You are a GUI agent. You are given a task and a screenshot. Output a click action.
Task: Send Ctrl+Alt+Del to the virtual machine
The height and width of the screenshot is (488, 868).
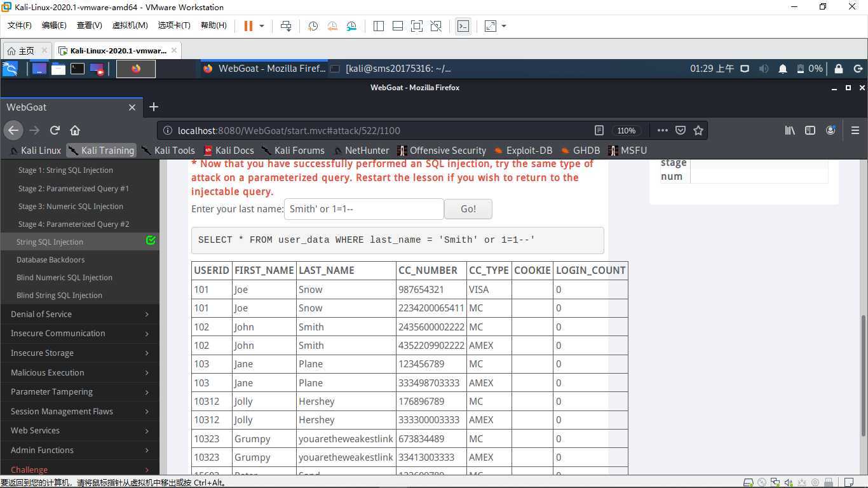coord(286,26)
